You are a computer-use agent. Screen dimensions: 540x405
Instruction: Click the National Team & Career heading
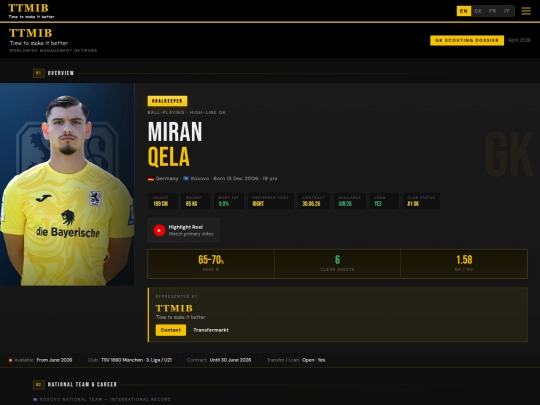82,385
